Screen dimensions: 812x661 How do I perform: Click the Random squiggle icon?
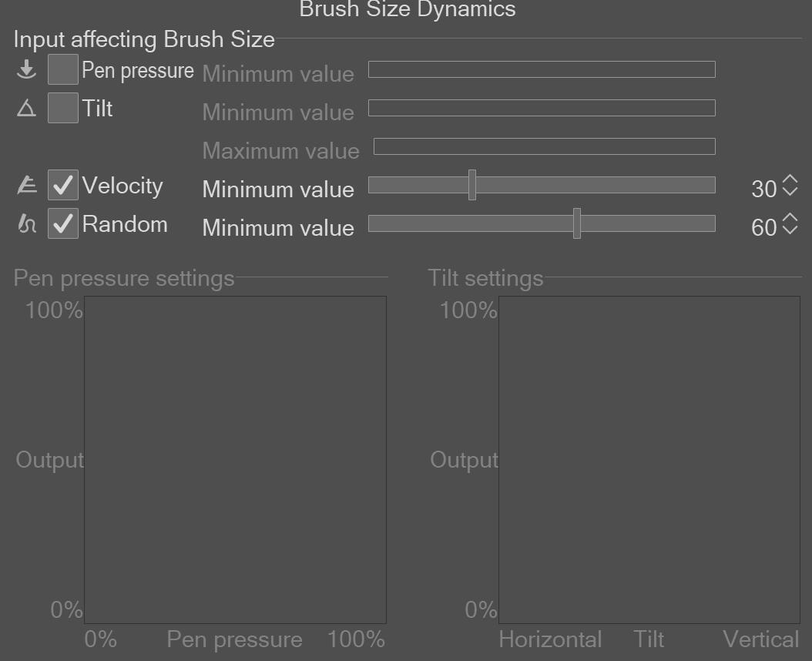point(26,224)
